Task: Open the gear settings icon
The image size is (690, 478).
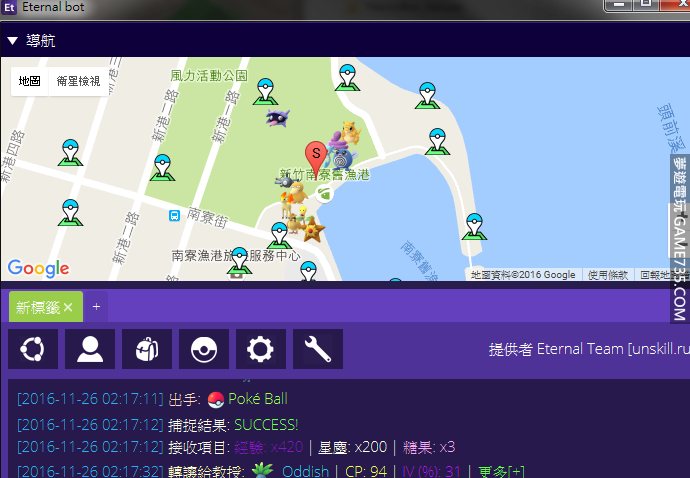Action: pos(261,349)
